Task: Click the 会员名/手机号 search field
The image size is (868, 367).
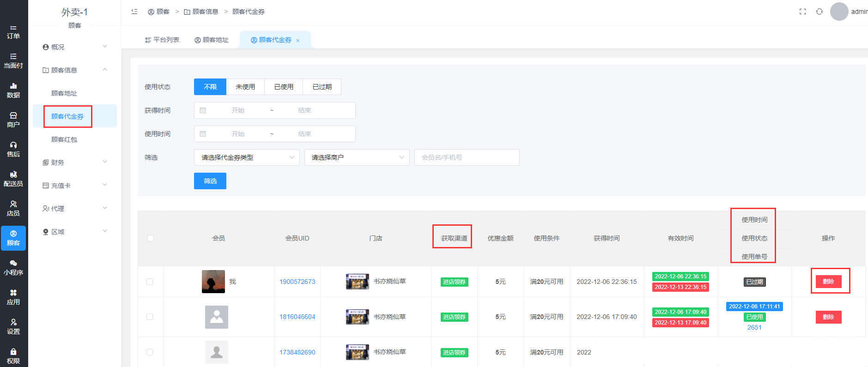Action: click(467, 157)
